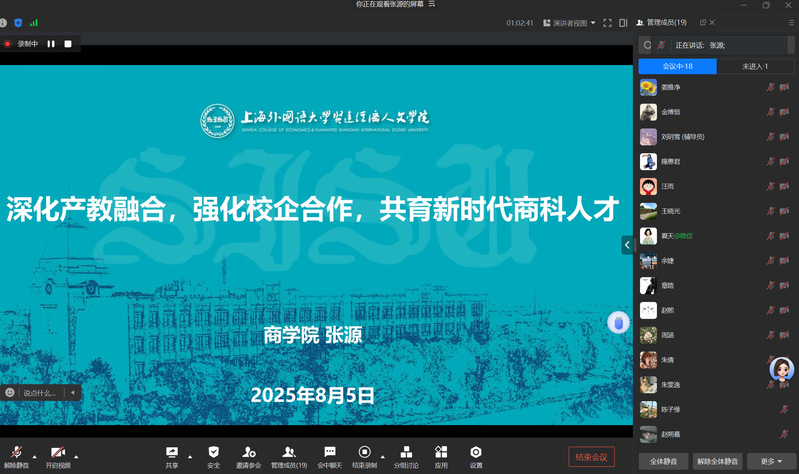Click the meeting info icon at top left
Image resolution: width=799 pixels, height=474 pixels.
(x=3, y=23)
